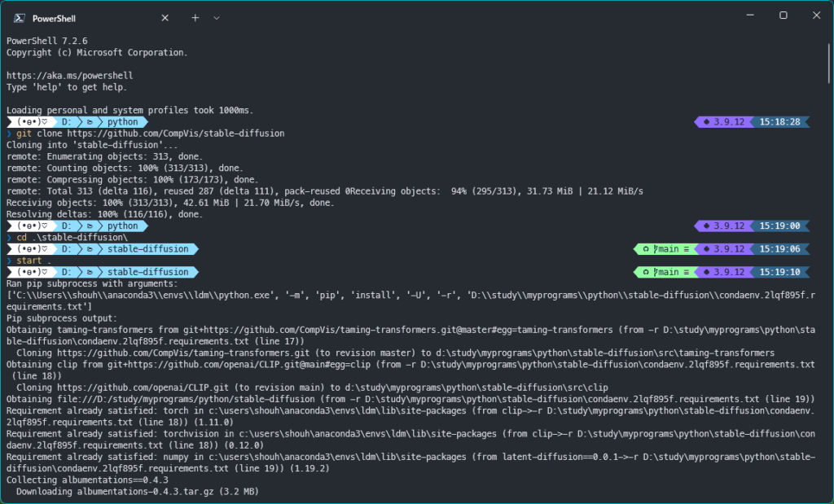Image resolution: width=834 pixels, height=504 pixels.
Task: Click 'remote: Compressing objects: 100% (173/173), done.'
Action: (x=133, y=180)
